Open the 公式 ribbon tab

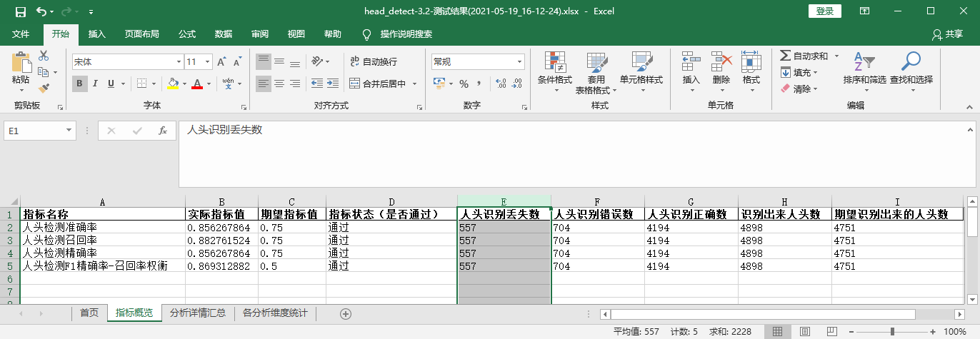pos(187,34)
